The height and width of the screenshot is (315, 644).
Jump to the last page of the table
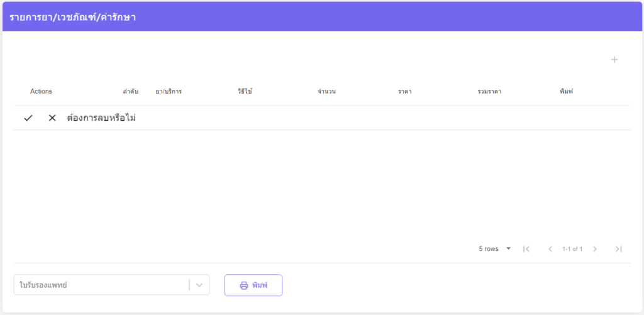click(x=619, y=249)
